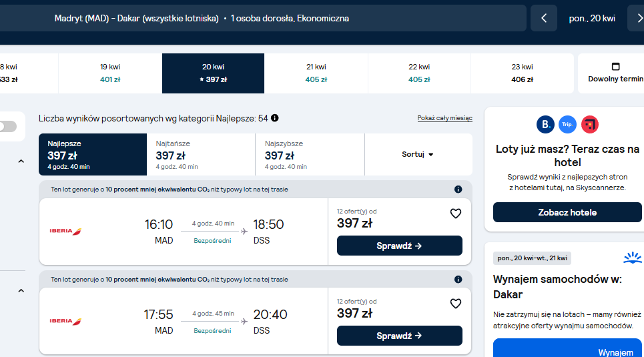Viewport: 644px width, 357px height.
Task: Click Sprawdź for the 17:55 flight
Action: (400, 336)
